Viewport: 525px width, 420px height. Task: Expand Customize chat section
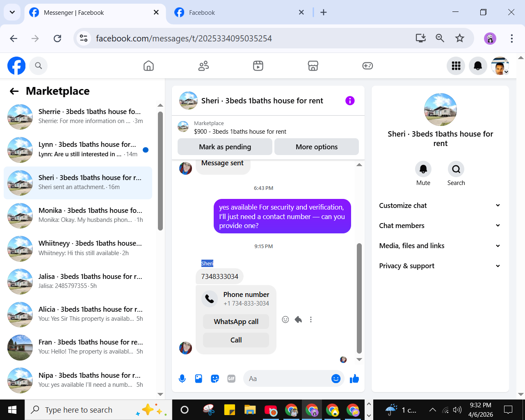[x=440, y=205]
